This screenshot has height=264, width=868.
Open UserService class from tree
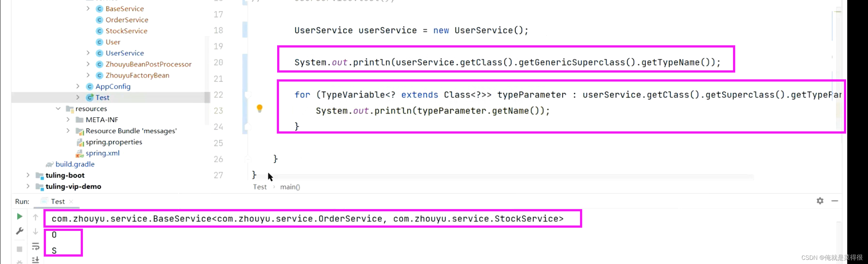(125, 53)
